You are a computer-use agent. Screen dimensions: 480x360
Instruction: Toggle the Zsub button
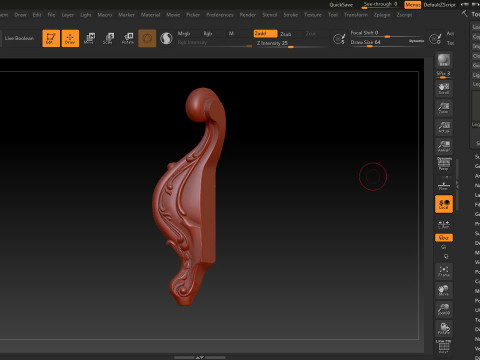[x=286, y=34]
